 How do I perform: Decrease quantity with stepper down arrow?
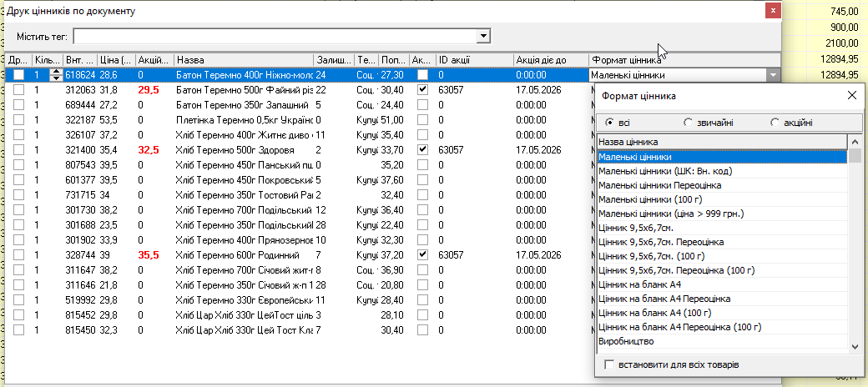(56, 78)
